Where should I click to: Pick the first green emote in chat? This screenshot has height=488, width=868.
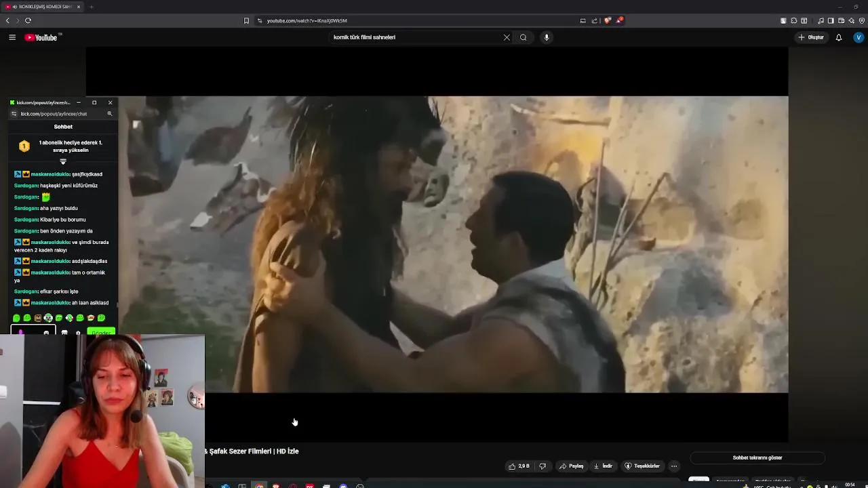pos(16,318)
